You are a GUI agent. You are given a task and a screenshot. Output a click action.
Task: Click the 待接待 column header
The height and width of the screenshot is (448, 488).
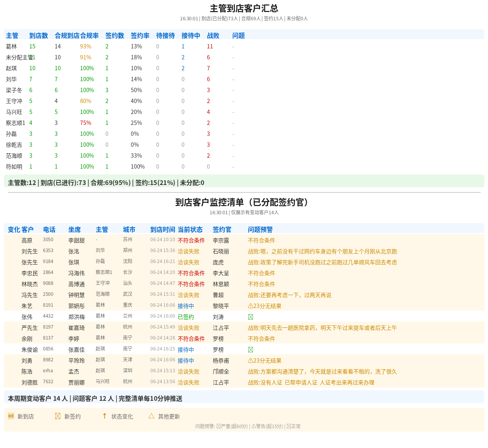pos(166,36)
